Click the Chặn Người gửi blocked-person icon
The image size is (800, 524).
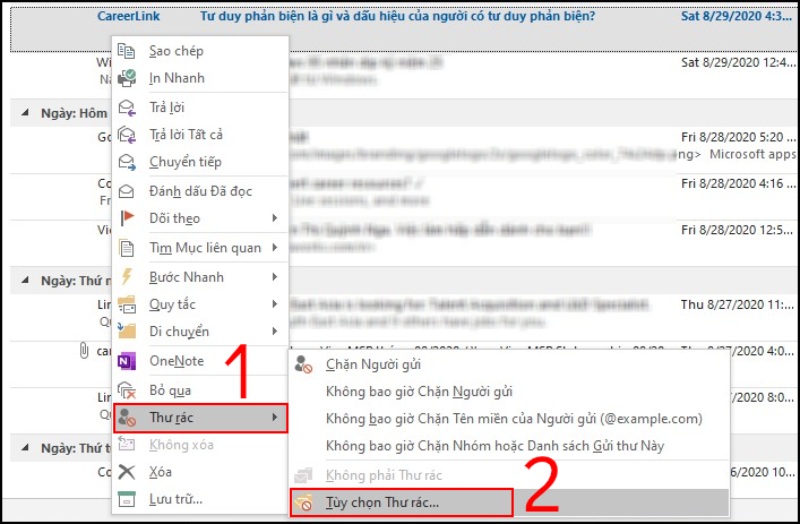[x=304, y=364]
